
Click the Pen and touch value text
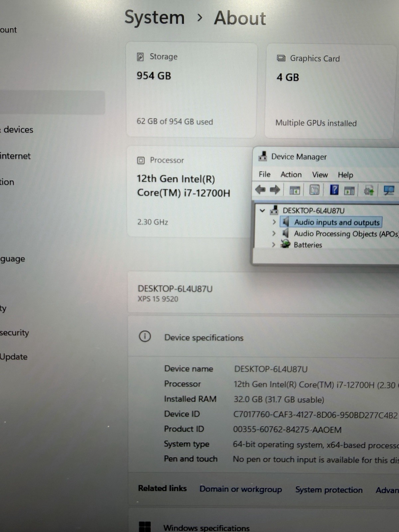point(316,460)
